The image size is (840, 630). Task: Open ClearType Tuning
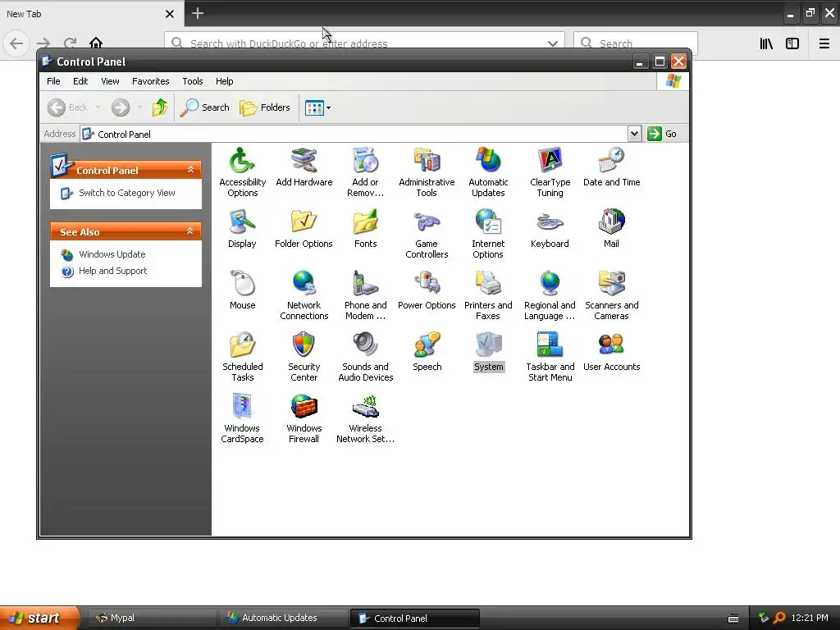[550, 172]
